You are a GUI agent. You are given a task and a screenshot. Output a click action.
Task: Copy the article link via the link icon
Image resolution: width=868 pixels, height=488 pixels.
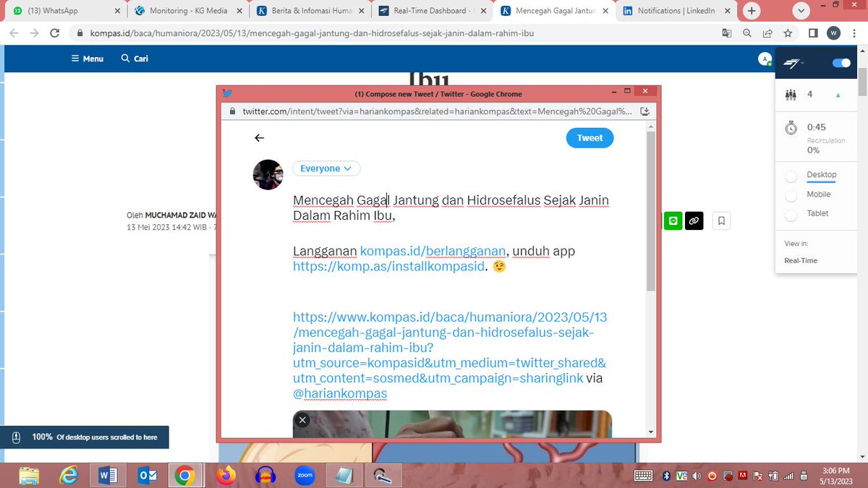(694, 221)
